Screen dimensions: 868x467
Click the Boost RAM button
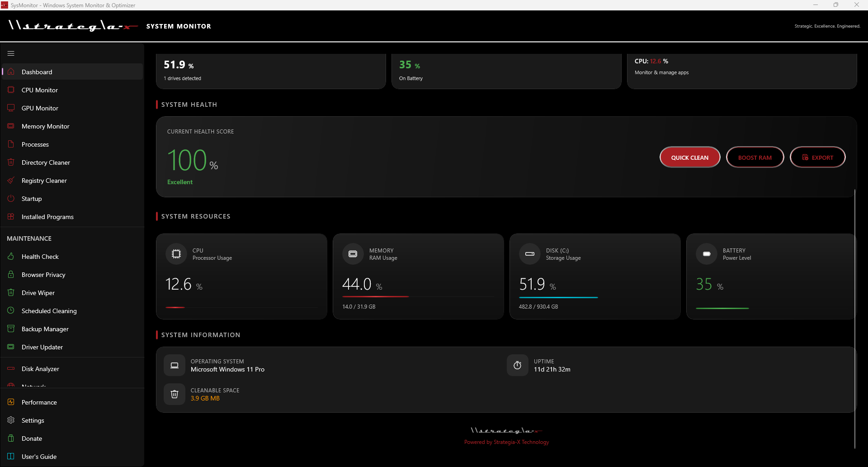[x=755, y=157]
